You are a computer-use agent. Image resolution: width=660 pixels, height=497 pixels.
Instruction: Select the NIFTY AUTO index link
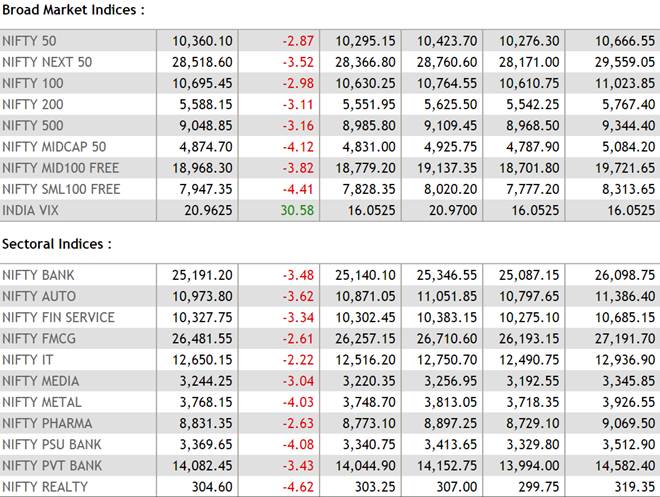[38, 296]
